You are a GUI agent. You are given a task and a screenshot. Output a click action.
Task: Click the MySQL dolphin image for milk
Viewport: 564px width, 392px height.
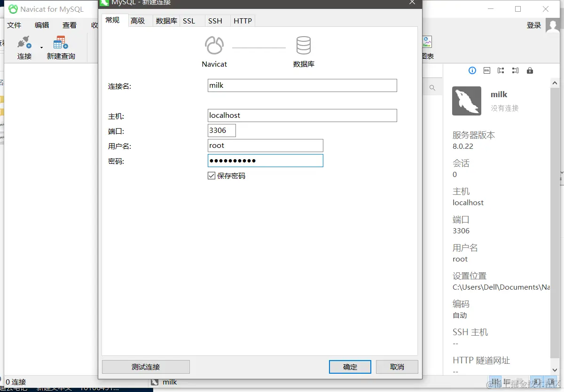(467, 101)
